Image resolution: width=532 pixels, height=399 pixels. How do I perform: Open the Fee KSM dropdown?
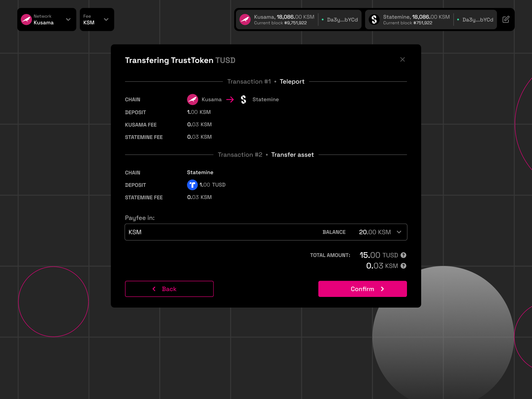[x=97, y=20]
